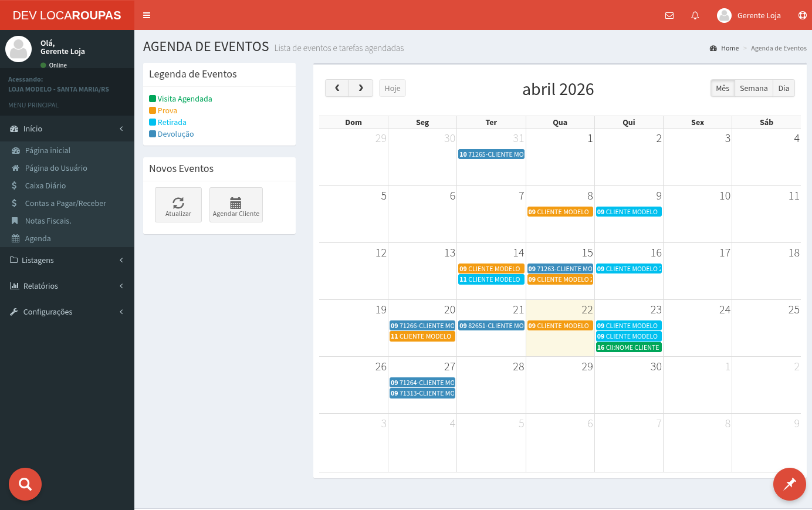Click day number 10 in calendar
This screenshot has width=812, height=510.
click(x=725, y=196)
